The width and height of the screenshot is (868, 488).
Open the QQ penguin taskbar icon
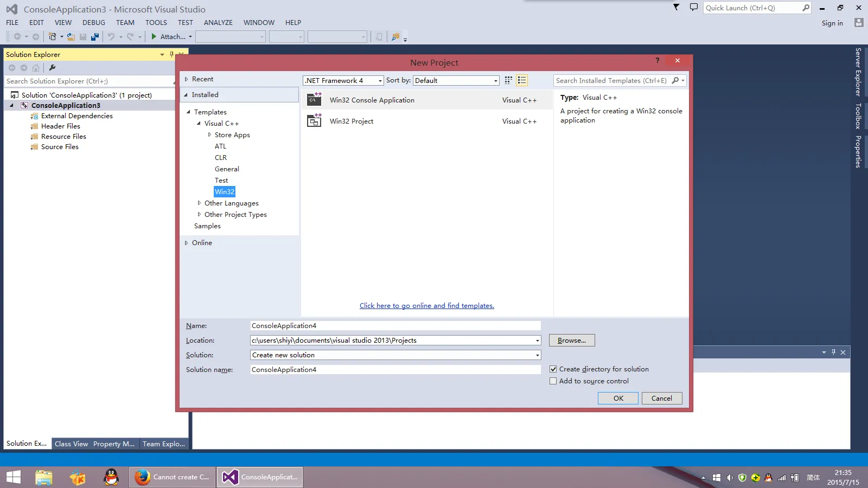(x=111, y=477)
